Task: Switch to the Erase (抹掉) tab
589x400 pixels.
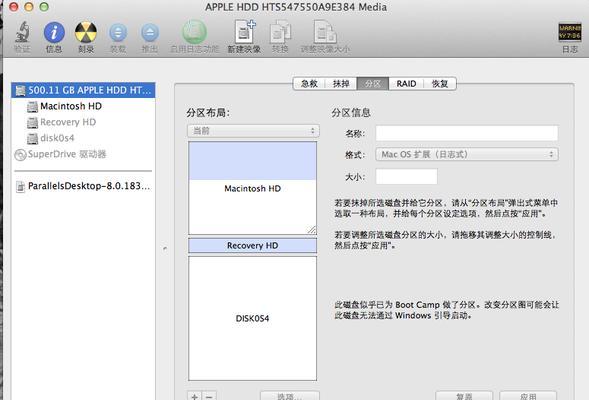Action: click(x=341, y=83)
